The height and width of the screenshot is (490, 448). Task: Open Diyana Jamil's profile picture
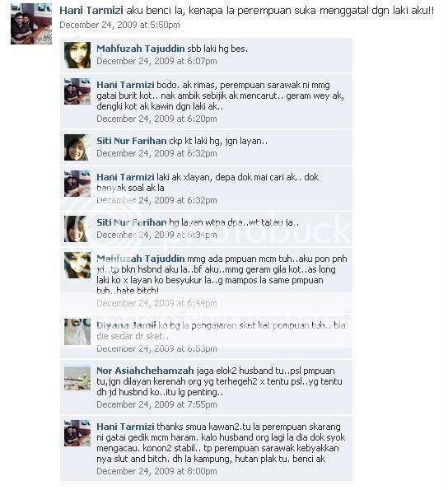(x=77, y=332)
